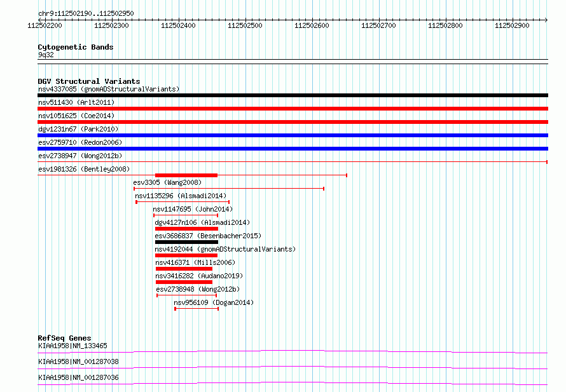Click the blue esv2759710 variant bar
566x392 pixels.
[x=293, y=149]
